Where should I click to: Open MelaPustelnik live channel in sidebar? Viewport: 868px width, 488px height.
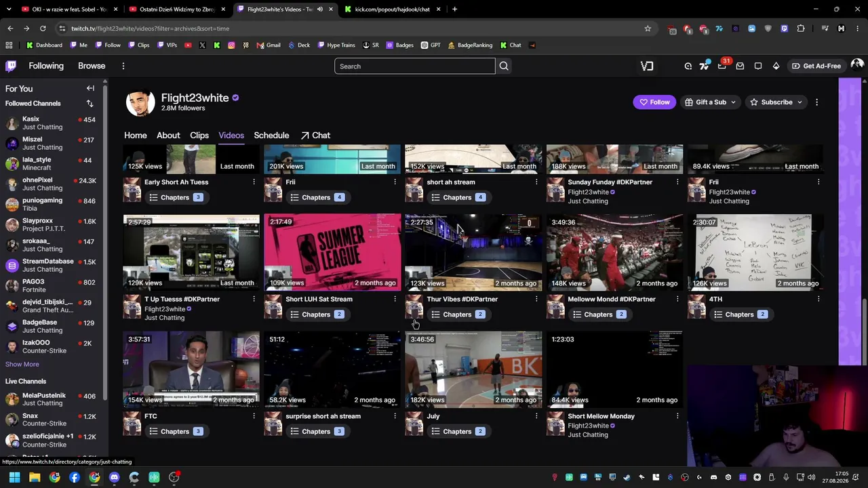point(53,399)
